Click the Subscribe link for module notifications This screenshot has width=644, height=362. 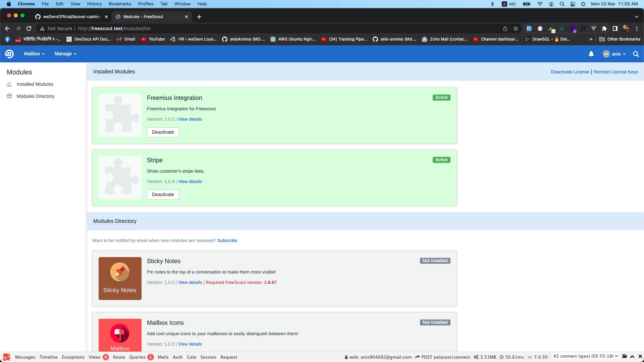pos(227,240)
